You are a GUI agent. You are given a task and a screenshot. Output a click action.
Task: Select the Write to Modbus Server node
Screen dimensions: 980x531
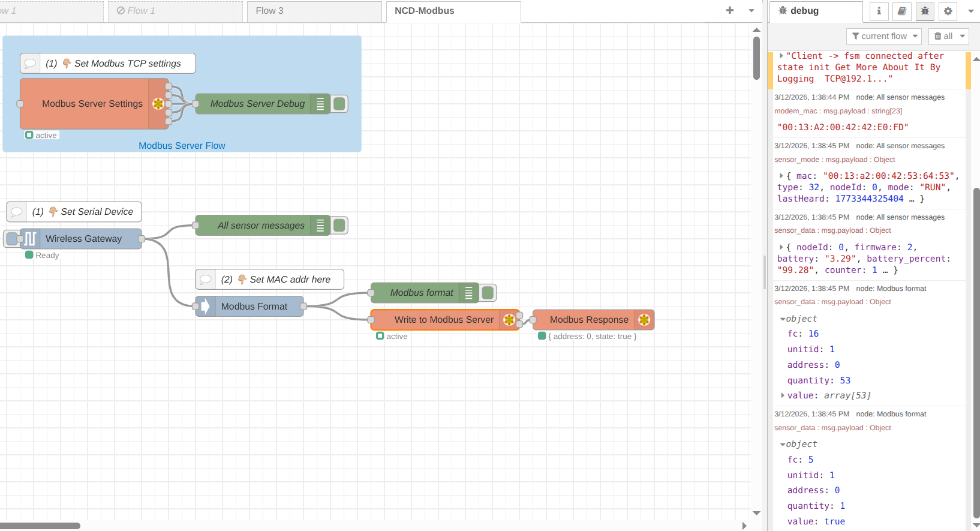[443, 320]
